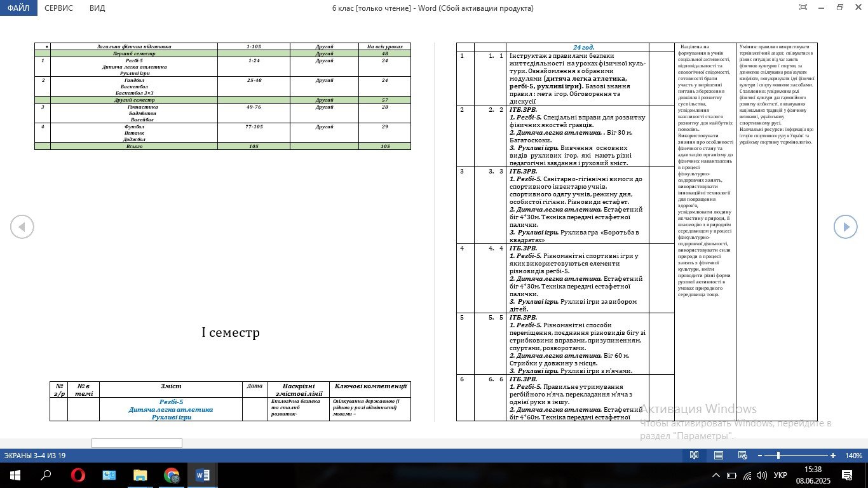Toggle auto-hide reading toolbar icon in title bar
The image size is (868, 488).
803,8
